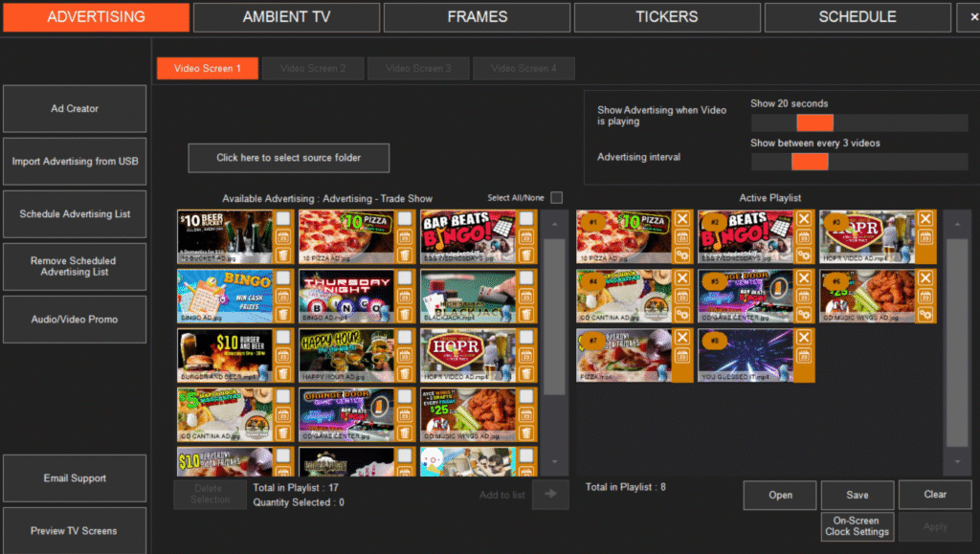Select the Video Screen 1 tab

[207, 68]
